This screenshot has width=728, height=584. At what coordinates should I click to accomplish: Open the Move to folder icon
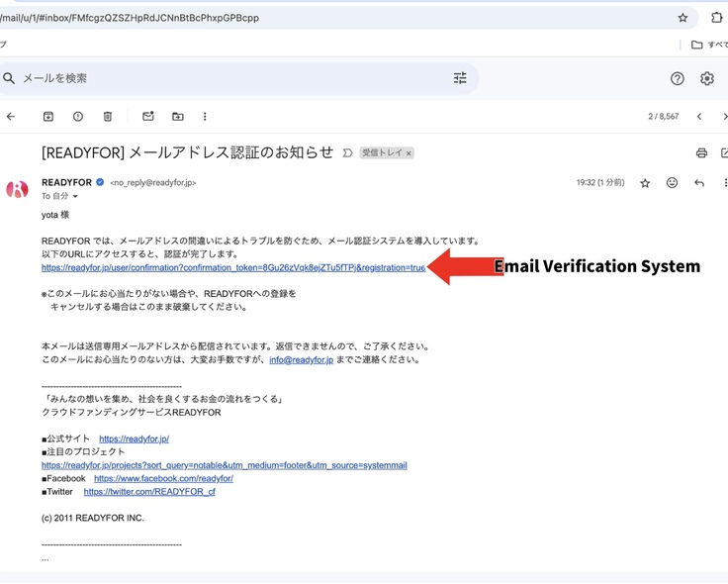pyautogui.click(x=178, y=117)
